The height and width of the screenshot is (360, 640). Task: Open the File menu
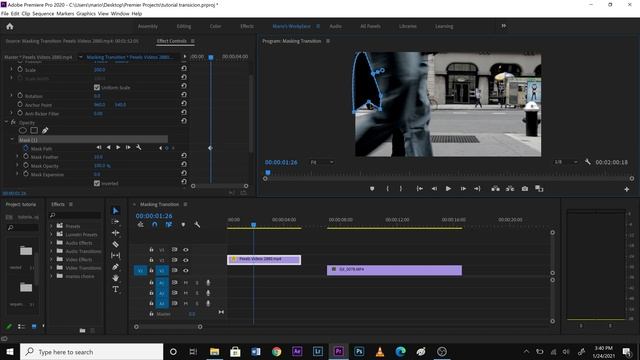click(5, 13)
